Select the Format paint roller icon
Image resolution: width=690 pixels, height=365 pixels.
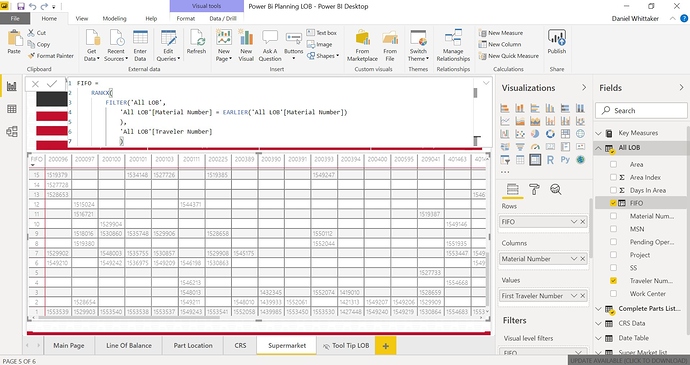point(534,189)
